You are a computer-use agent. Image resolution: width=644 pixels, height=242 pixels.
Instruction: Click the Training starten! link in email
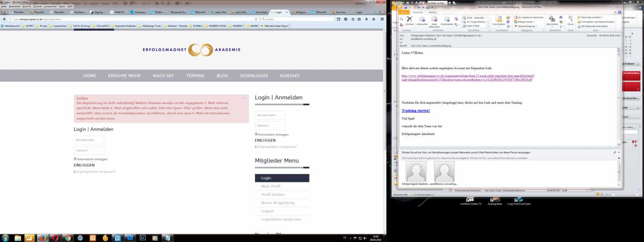(x=416, y=110)
